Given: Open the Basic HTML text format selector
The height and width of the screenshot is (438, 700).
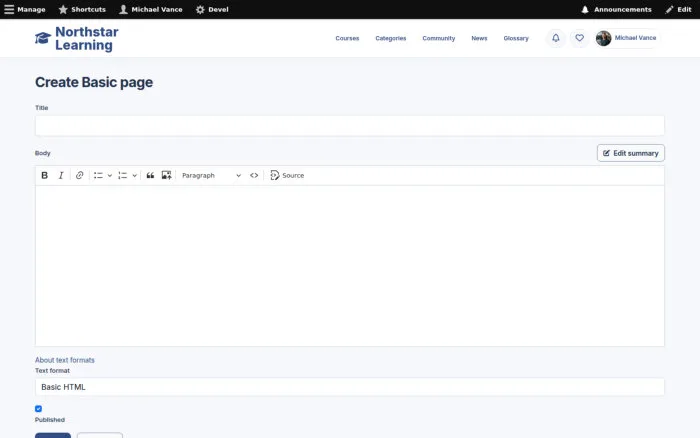Looking at the screenshot, I should (x=350, y=387).
